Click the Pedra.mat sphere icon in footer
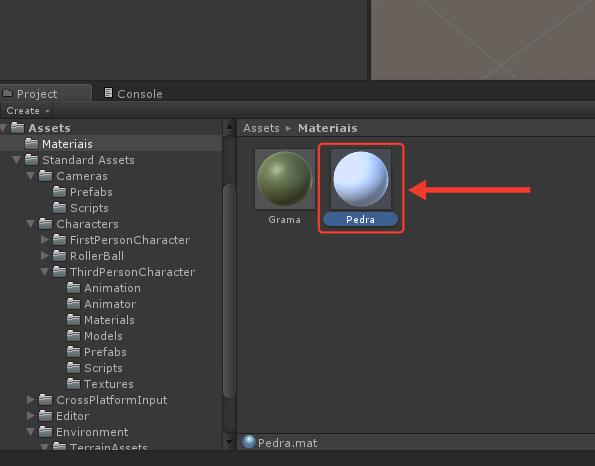 249,442
